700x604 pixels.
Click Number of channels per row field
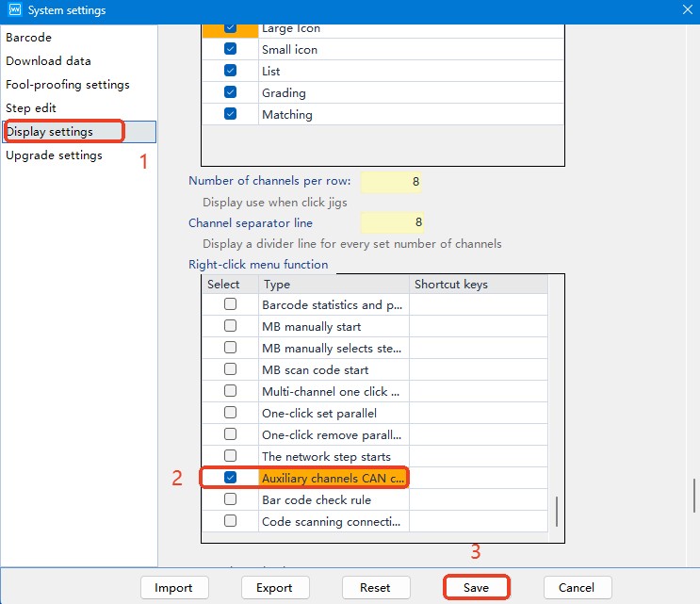click(392, 182)
